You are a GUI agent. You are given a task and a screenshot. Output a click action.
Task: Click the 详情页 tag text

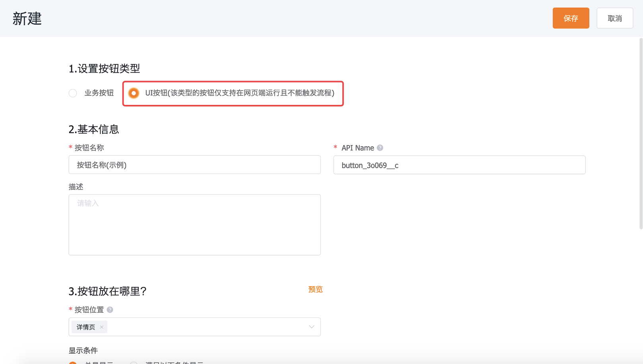[86, 327]
